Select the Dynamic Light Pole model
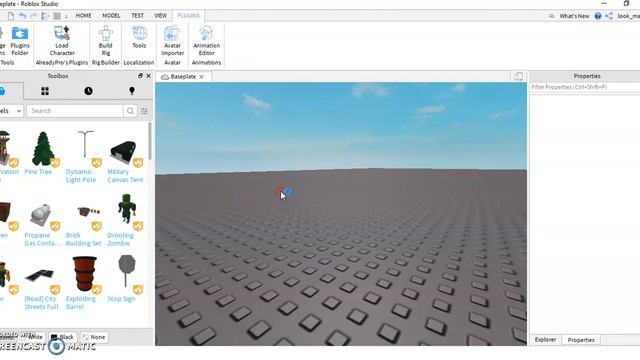640x360 pixels. click(85, 144)
